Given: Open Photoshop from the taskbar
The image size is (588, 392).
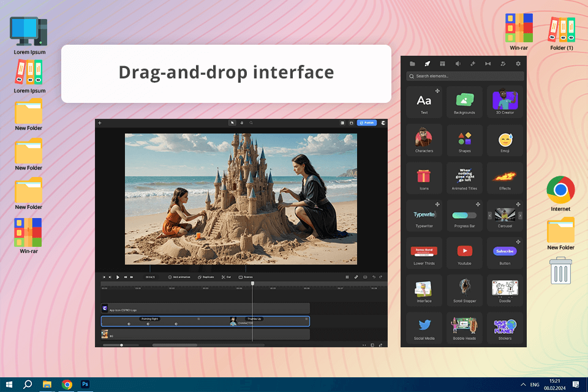Looking at the screenshot, I should (x=85, y=384).
